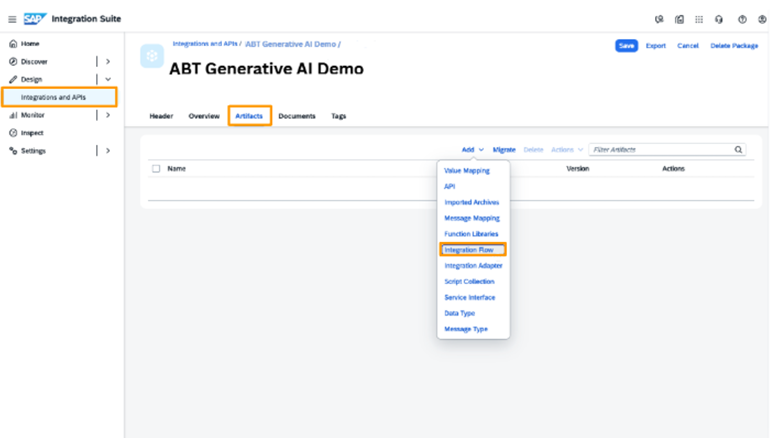Click the Design pencil icon
This screenshot has width=774, height=440.
pos(13,80)
